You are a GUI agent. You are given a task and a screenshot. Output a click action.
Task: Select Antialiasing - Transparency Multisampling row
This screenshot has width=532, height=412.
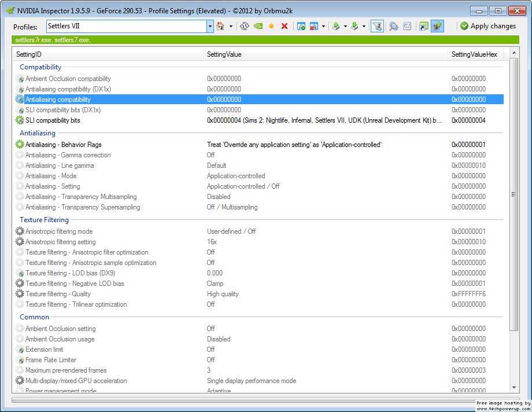(258, 197)
